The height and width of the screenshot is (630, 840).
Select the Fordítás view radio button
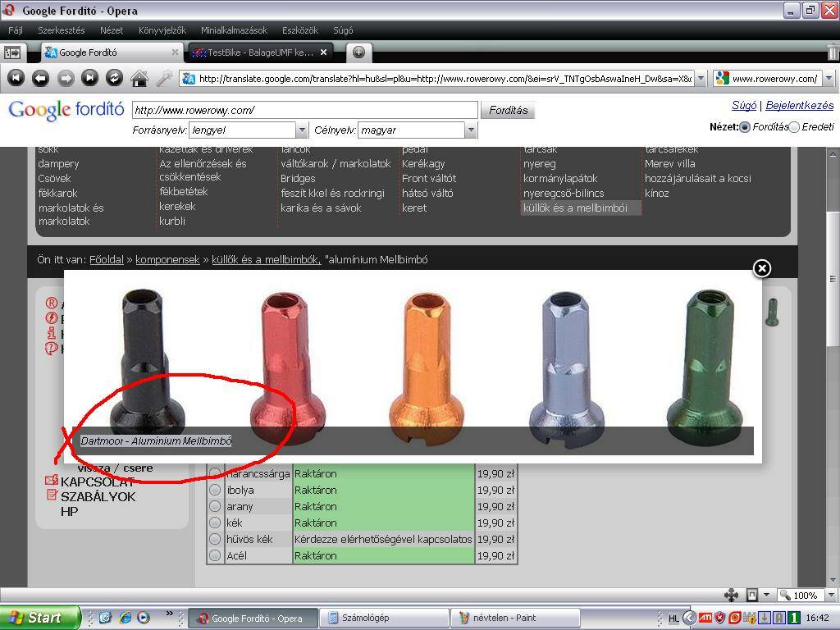click(x=745, y=127)
